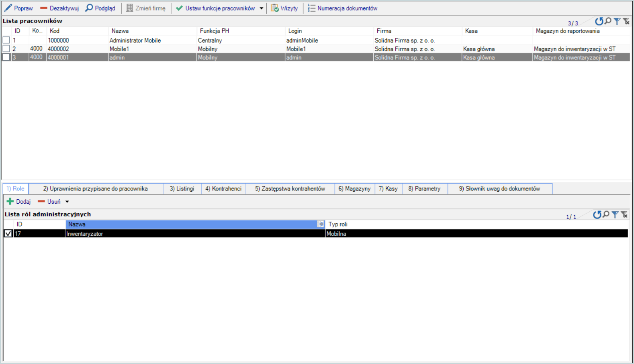Open the 3) Listingi tab
The image size is (634, 364).
(182, 188)
